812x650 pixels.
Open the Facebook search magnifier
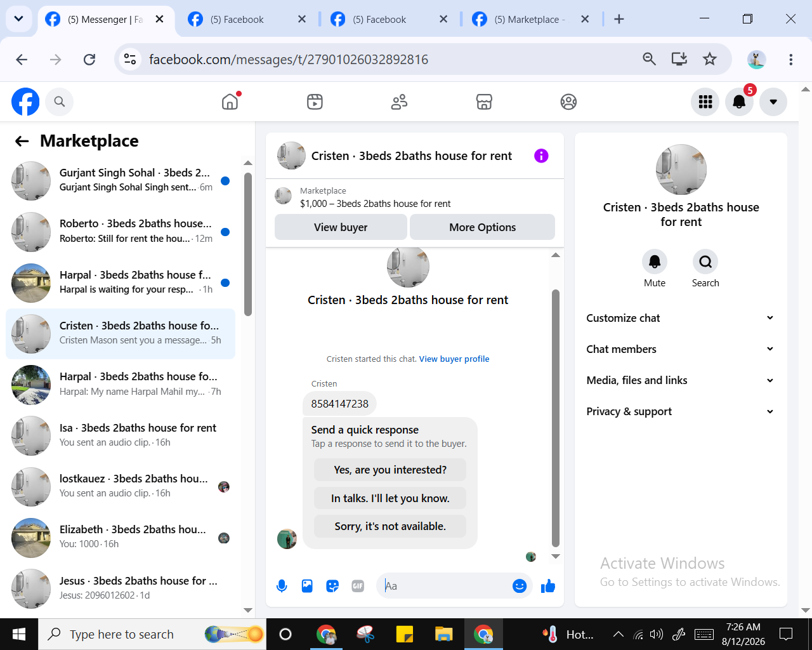(60, 102)
